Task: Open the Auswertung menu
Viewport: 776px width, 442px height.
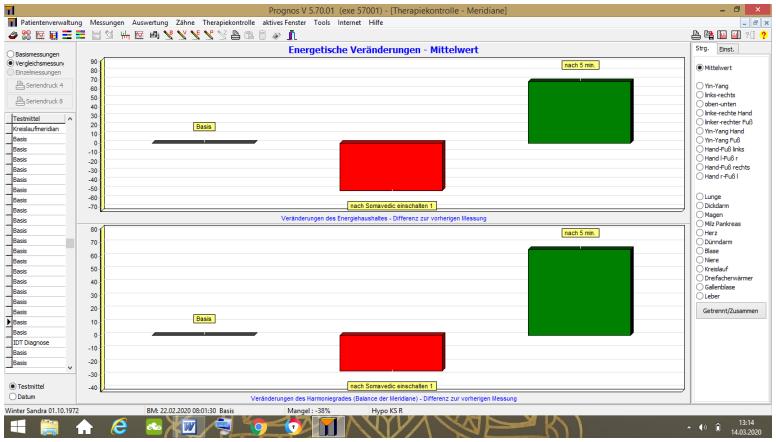Action: coord(150,21)
